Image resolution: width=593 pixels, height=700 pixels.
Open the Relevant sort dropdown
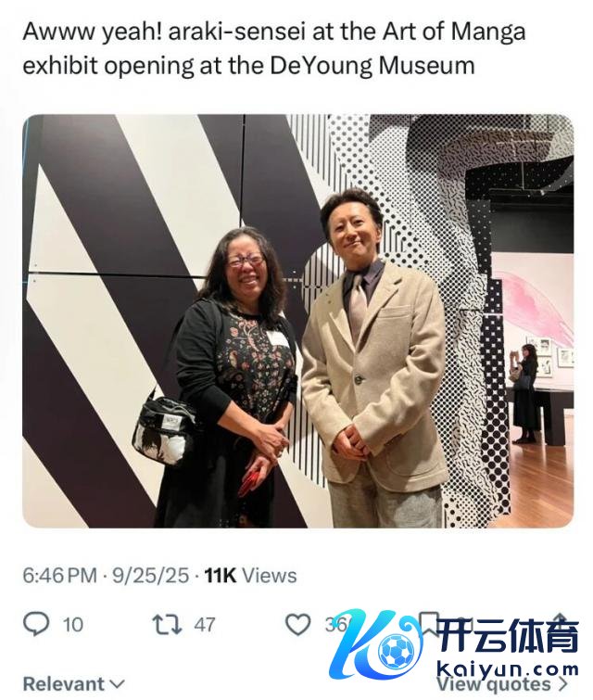tap(73, 683)
